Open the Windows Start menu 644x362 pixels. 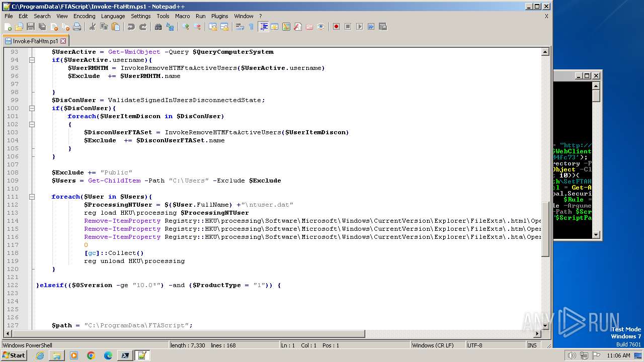14,355
